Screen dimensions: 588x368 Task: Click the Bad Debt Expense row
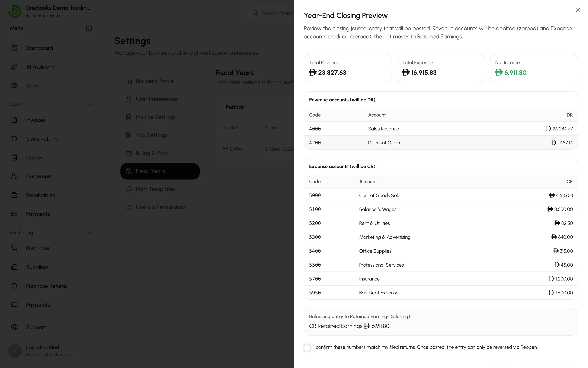(441, 293)
